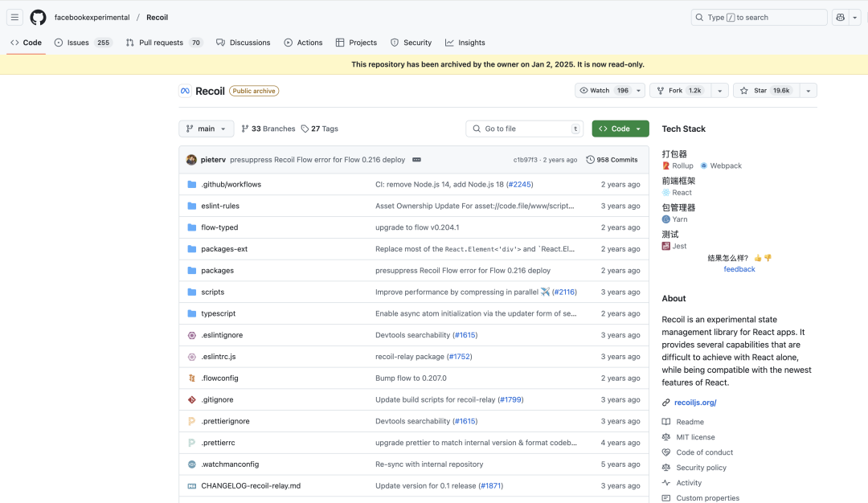Open the .gitignore file

coord(217,399)
